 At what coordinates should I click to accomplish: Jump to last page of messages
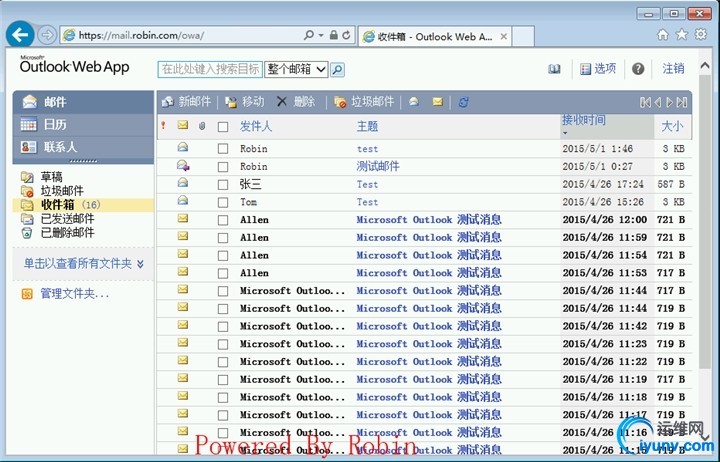click(x=682, y=102)
